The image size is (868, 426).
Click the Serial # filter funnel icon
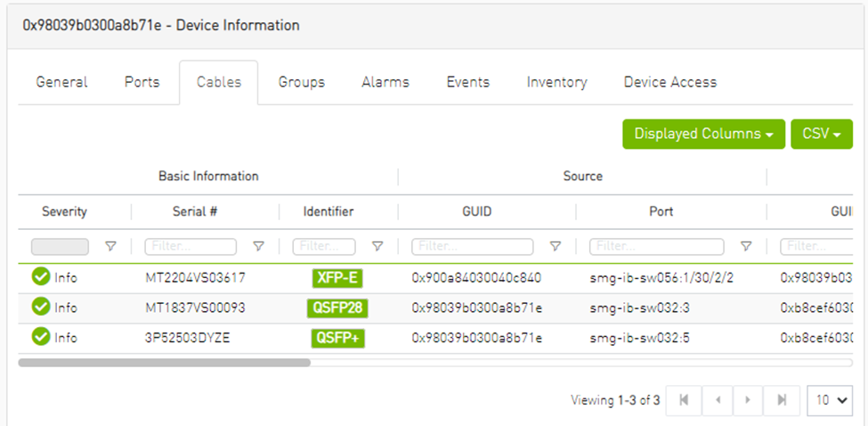click(x=258, y=247)
